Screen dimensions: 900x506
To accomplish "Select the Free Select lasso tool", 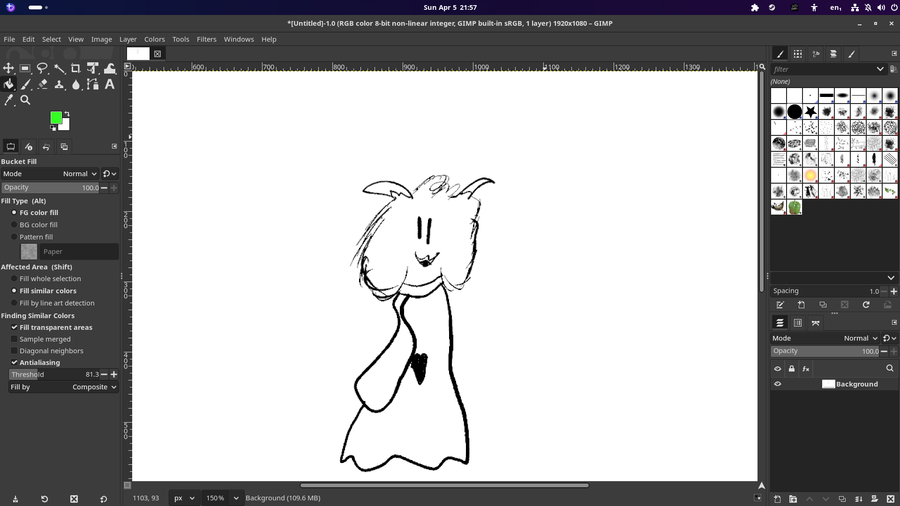I will (42, 68).
